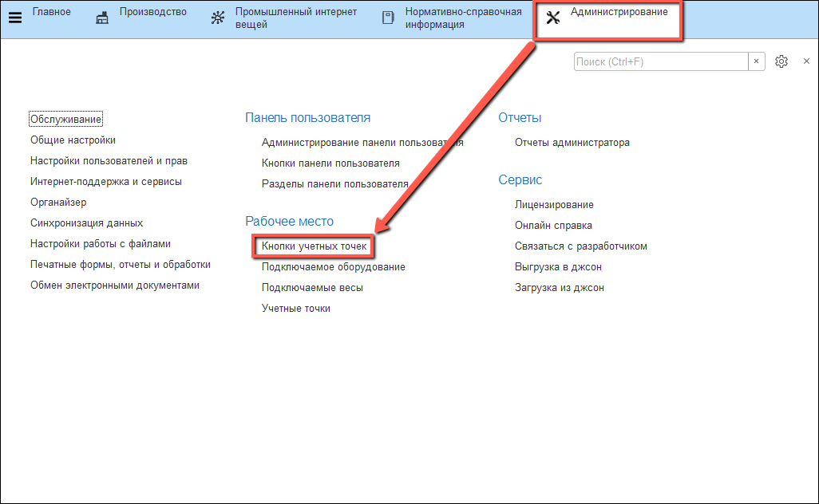The height and width of the screenshot is (504, 819).
Task: Open Обмен электронными документами
Action: pos(115,285)
